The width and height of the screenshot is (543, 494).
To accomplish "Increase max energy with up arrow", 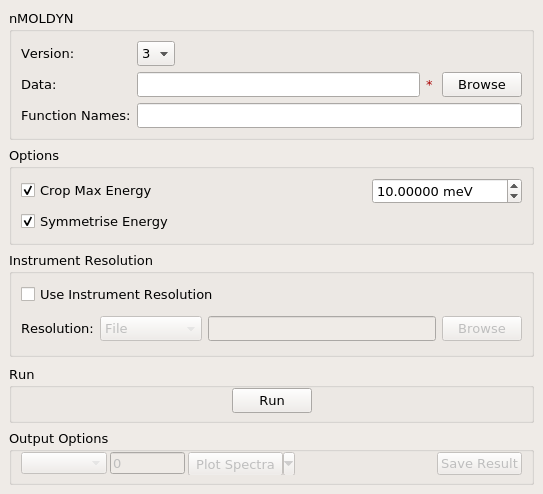I will pos(514,186).
